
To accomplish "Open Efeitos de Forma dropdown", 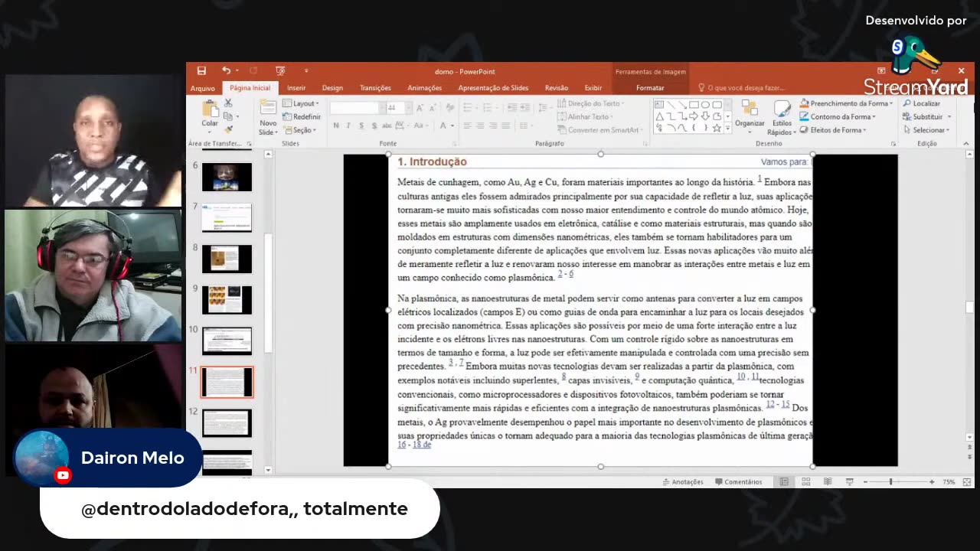I will tap(833, 130).
